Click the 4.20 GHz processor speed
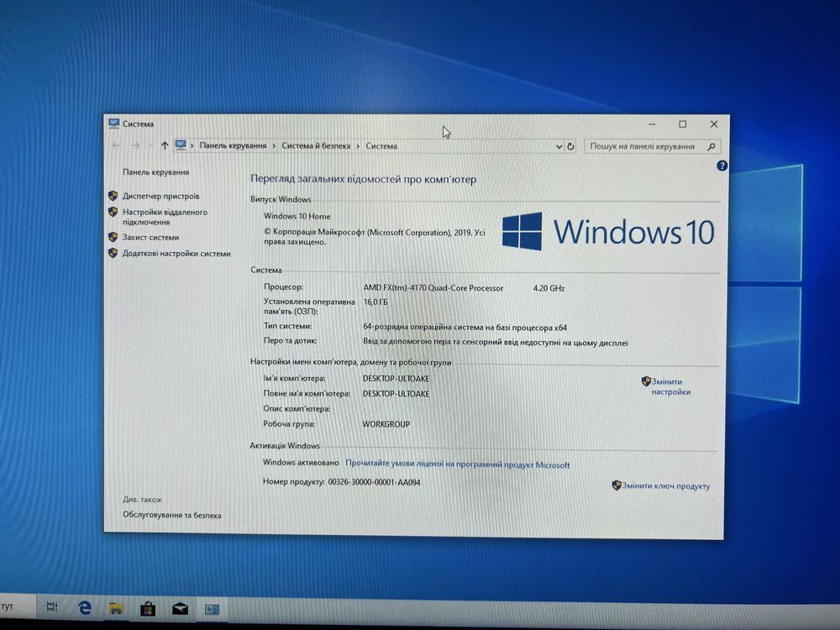 tap(549, 288)
